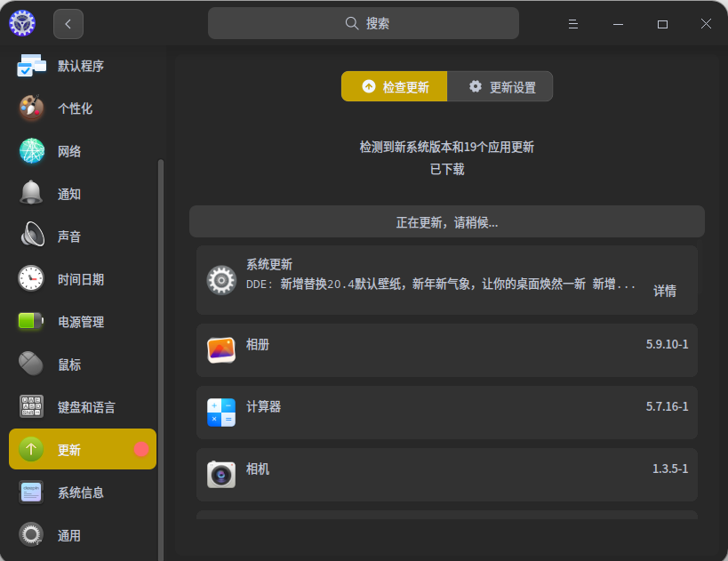
Task: Click the 相机 app name text
Action: (x=258, y=469)
